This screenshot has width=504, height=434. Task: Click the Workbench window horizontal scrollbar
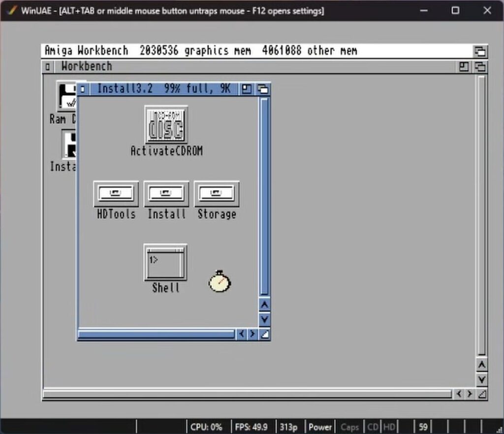click(x=248, y=394)
